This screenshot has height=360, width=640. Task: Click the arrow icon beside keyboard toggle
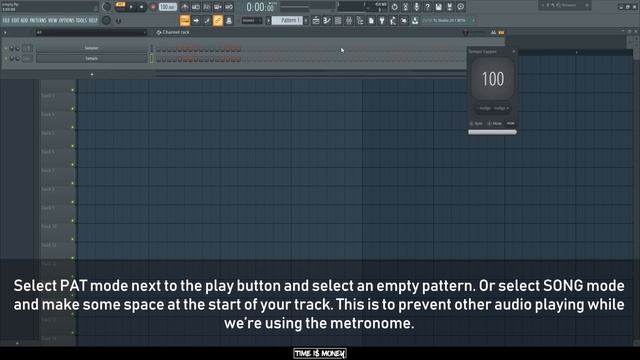click(196, 20)
